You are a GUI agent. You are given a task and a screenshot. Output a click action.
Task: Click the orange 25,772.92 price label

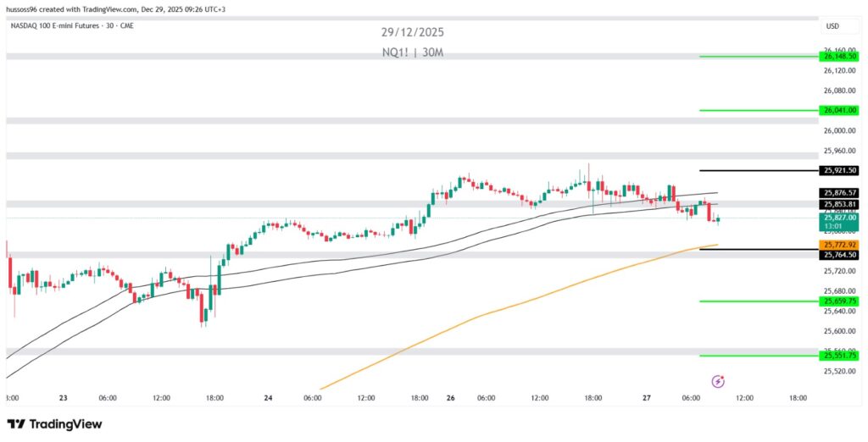click(x=839, y=245)
